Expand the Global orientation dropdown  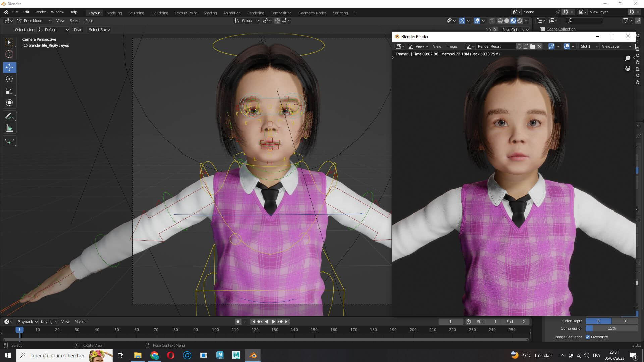tap(247, 21)
